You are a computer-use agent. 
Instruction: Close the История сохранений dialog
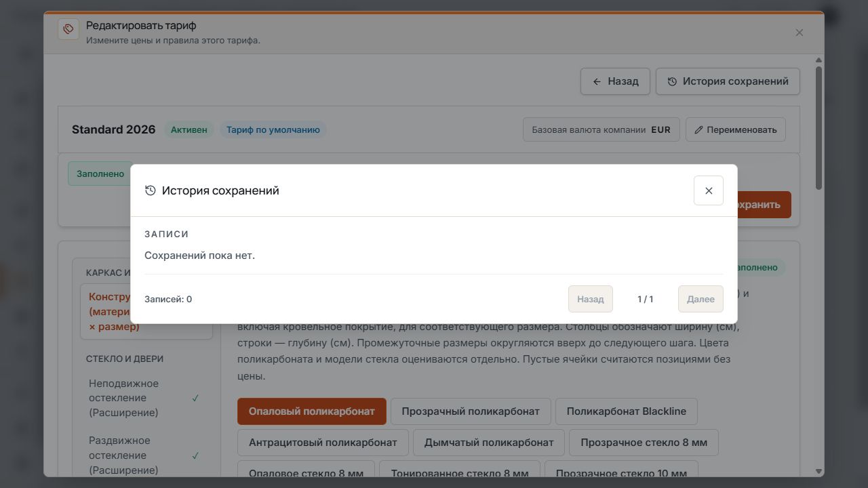click(708, 190)
